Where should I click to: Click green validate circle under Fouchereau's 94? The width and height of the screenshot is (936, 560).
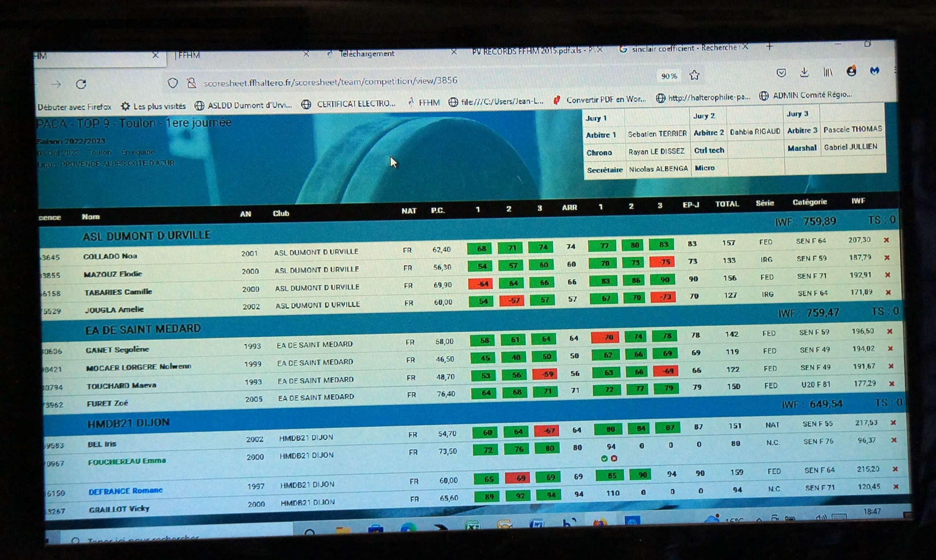click(604, 458)
